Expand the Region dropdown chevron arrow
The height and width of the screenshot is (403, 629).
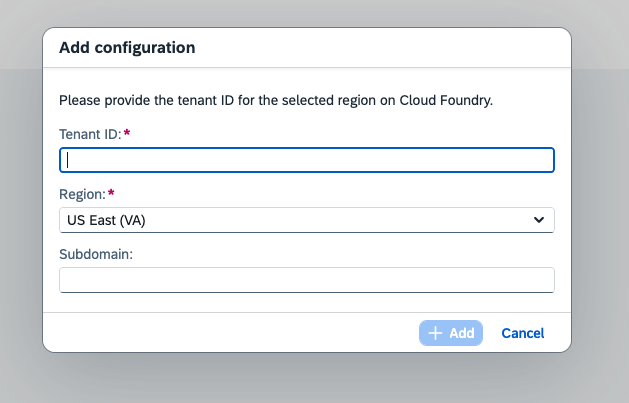click(539, 220)
